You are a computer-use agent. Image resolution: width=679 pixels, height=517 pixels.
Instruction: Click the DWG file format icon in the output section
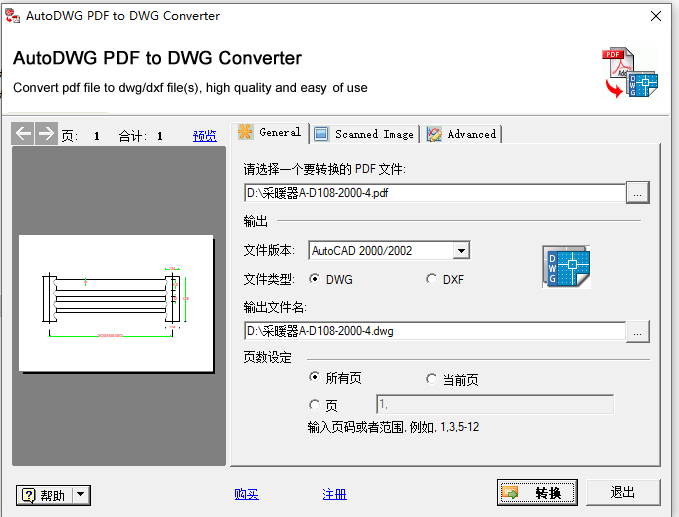[566, 267]
